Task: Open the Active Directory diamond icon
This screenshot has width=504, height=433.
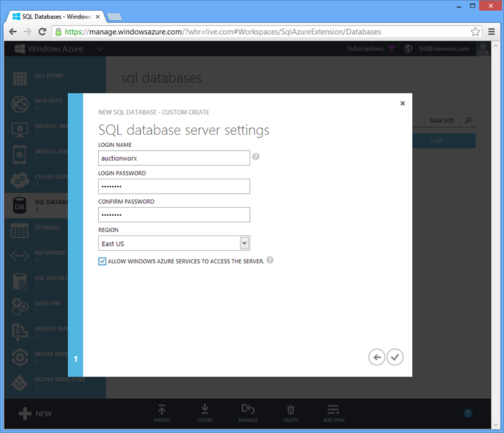Action: point(20,382)
